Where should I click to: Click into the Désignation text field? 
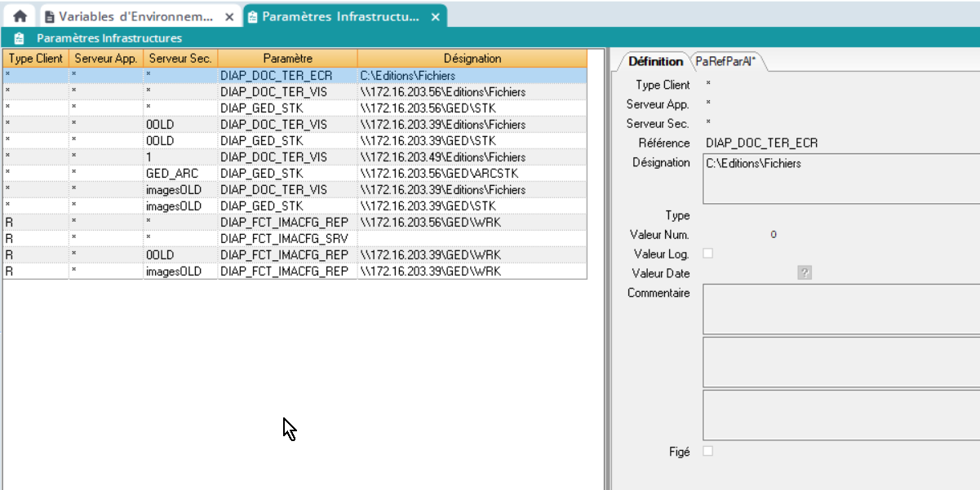pyautogui.click(x=840, y=179)
